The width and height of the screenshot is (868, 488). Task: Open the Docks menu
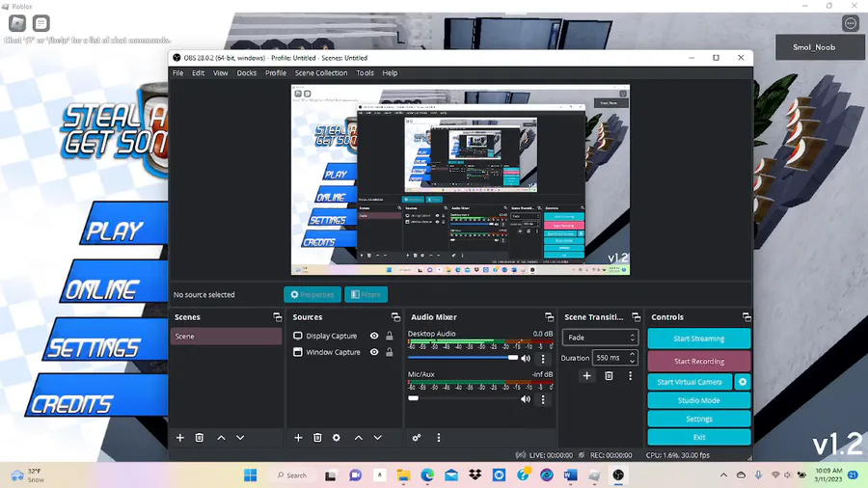pos(246,73)
